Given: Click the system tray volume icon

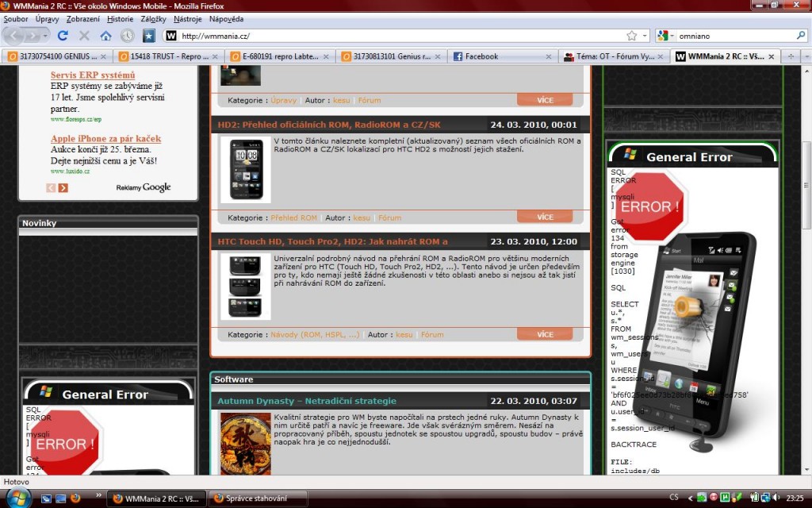Looking at the screenshot, I should point(776,498).
